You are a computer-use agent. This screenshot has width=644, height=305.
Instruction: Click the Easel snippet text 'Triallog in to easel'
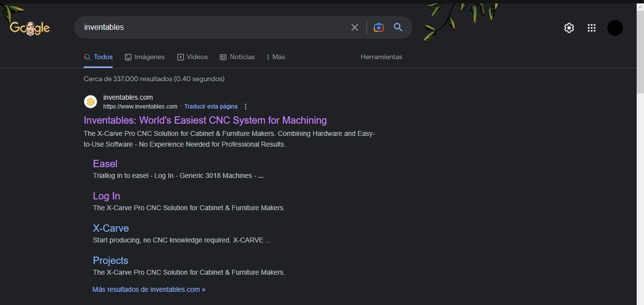tap(120, 175)
